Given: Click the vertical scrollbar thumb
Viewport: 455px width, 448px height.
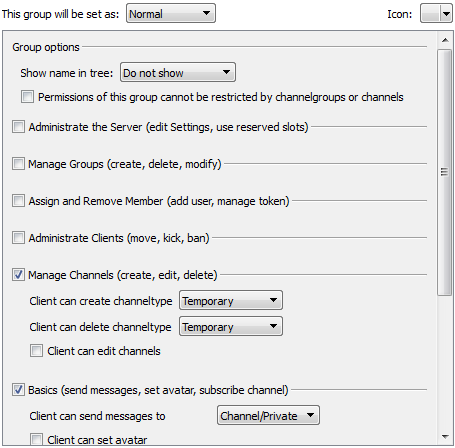Looking at the screenshot, I should [x=445, y=172].
